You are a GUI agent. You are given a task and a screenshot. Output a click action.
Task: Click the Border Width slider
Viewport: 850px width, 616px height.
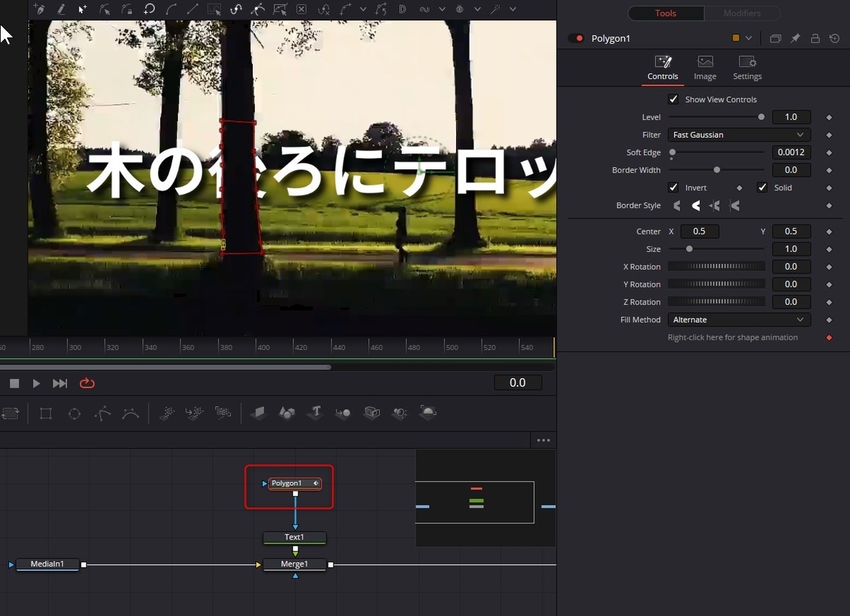(x=717, y=170)
